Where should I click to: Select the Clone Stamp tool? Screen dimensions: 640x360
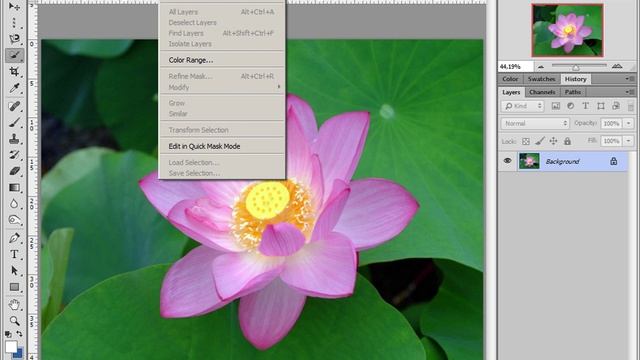[14, 139]
